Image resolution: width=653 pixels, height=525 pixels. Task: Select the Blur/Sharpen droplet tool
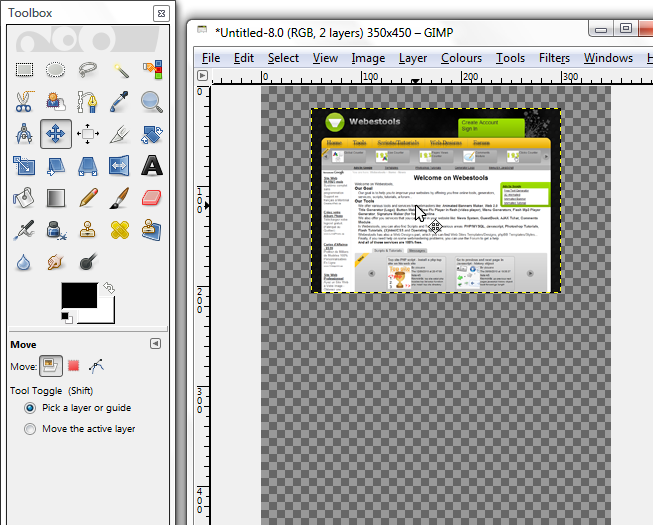(24, 262)
